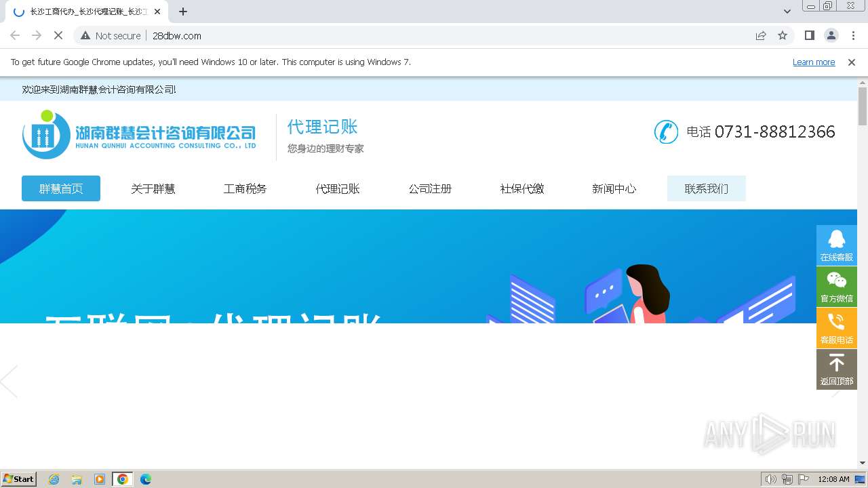Open the 关于群慧 menu item

(153, 188)
